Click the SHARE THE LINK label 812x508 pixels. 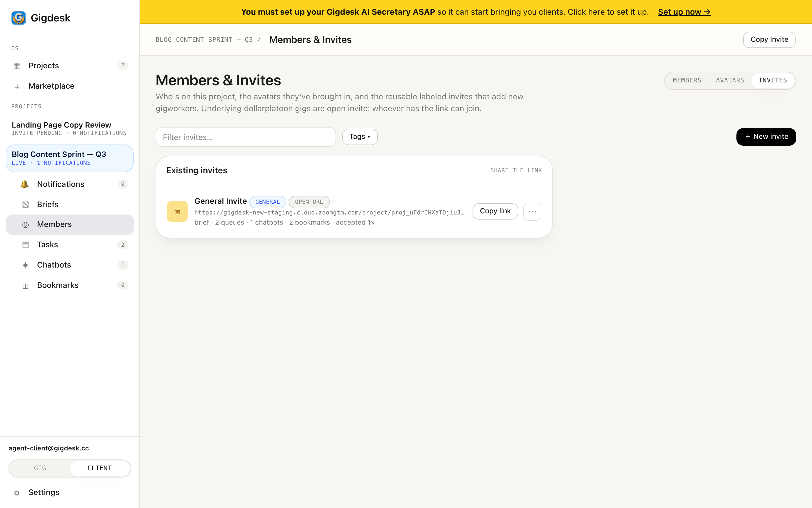(x=516, y=170)
